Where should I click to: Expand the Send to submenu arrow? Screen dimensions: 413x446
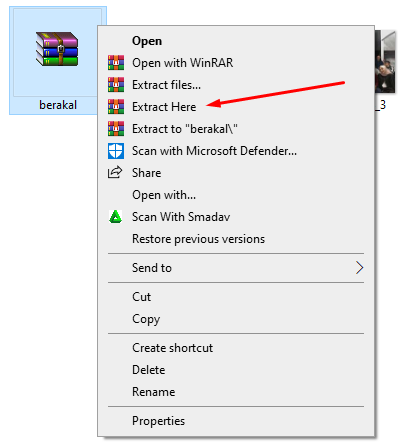(x=359, y=268)
